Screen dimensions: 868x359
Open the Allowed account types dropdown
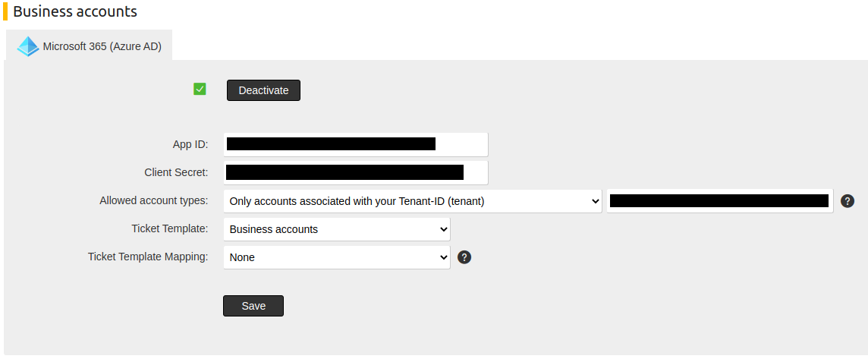coord(413,201)
